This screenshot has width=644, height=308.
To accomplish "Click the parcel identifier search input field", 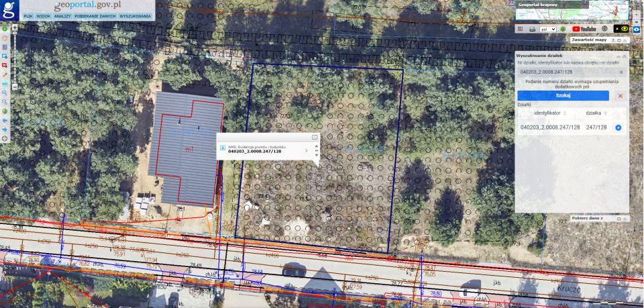I will click(572, 72).
